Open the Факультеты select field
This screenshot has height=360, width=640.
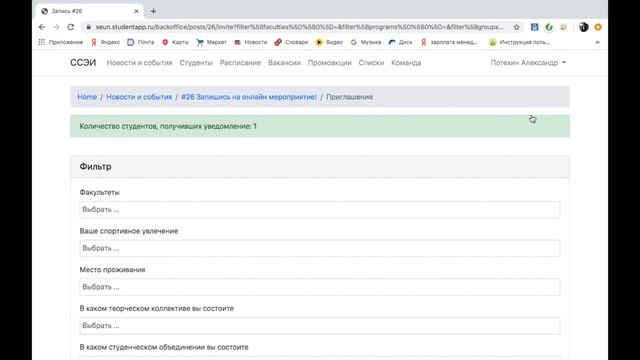tap(320, 209)
